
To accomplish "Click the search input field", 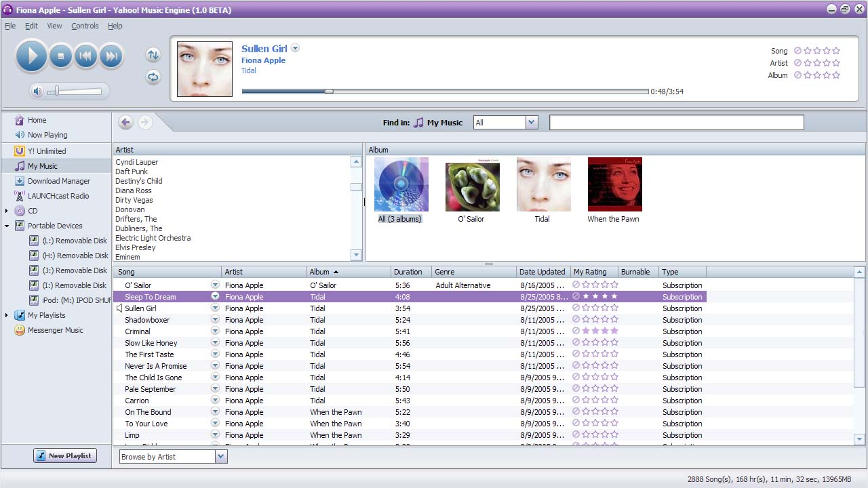I will tap(676, 122).
